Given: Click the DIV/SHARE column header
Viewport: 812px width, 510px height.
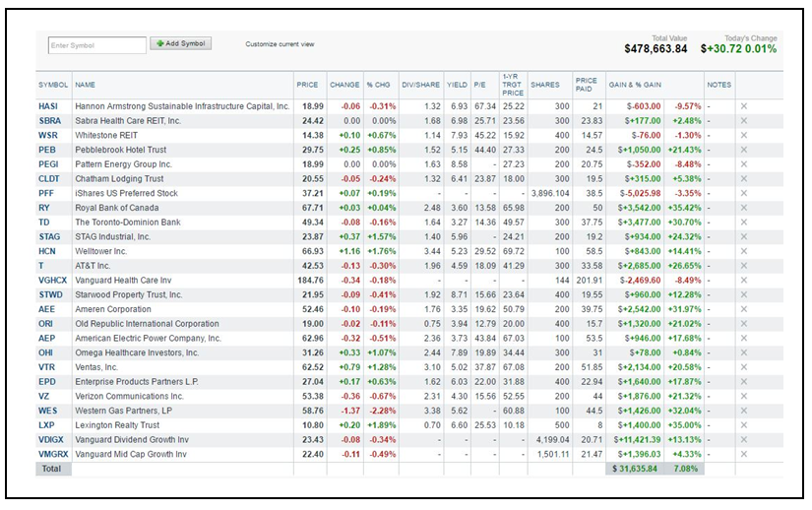Looking at the screenshot, I should [420, 85].
